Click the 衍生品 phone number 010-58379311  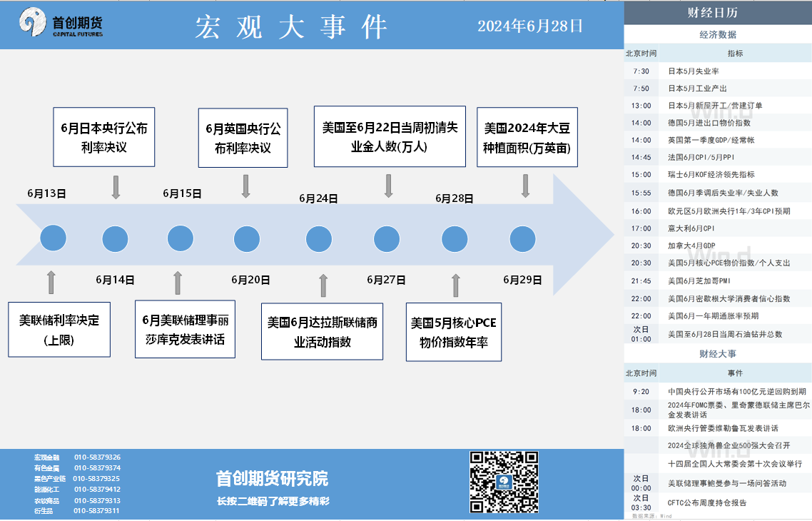96,510
